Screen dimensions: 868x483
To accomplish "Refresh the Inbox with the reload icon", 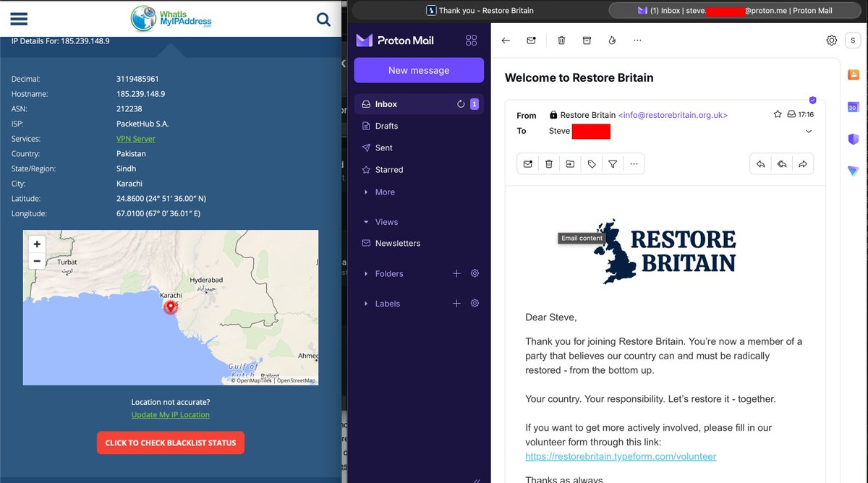I will pyautogui.click(x=461, y=104).
